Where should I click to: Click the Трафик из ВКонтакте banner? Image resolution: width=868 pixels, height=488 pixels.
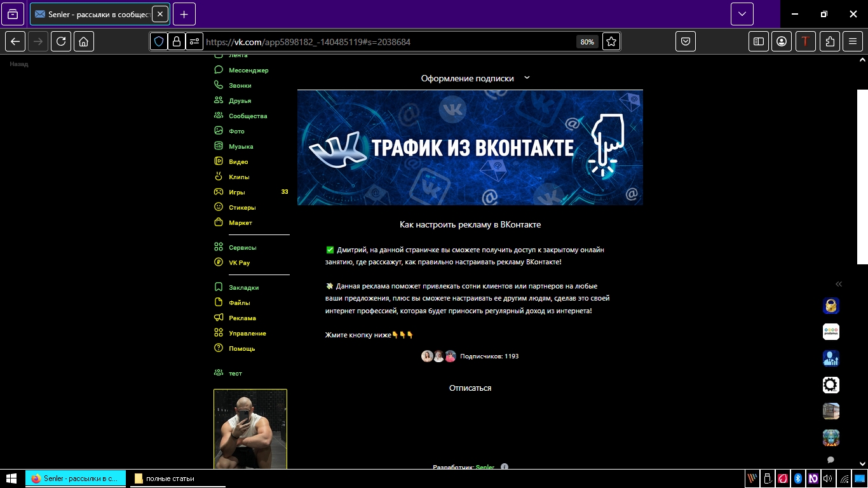point(470,147)
